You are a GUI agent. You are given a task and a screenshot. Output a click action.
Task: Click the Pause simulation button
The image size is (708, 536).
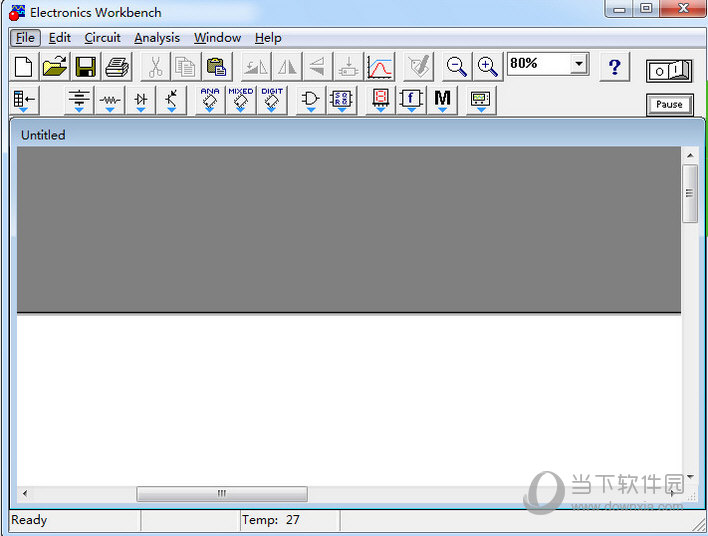[x=669, y=104]
